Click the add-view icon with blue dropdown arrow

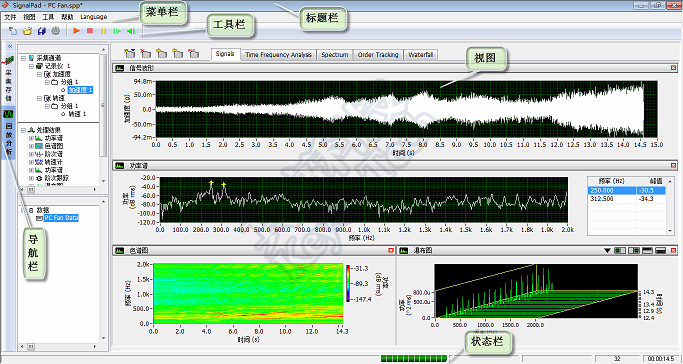pos(129,53)
